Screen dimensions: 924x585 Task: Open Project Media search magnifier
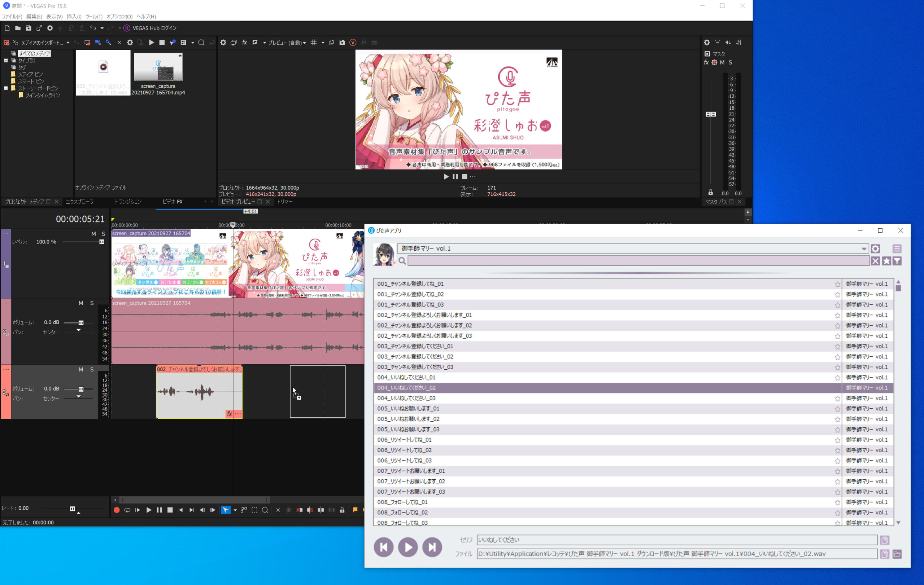(x=201, y=43)
